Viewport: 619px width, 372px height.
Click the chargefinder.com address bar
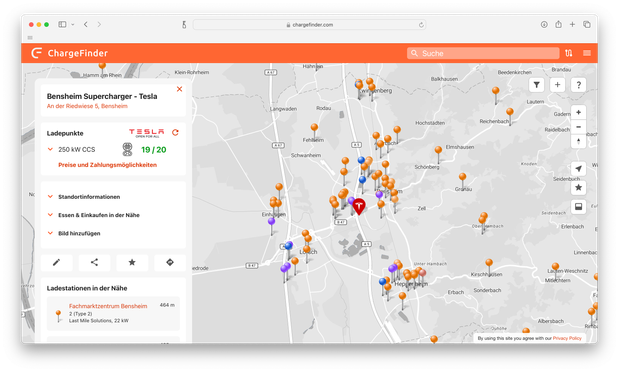click(x=309, y=24)
